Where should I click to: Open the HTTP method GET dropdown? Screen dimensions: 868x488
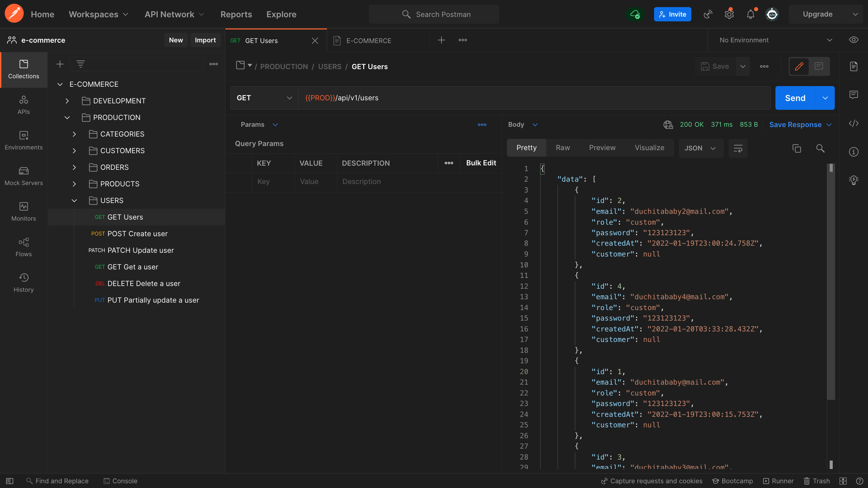tap(264, 98)
